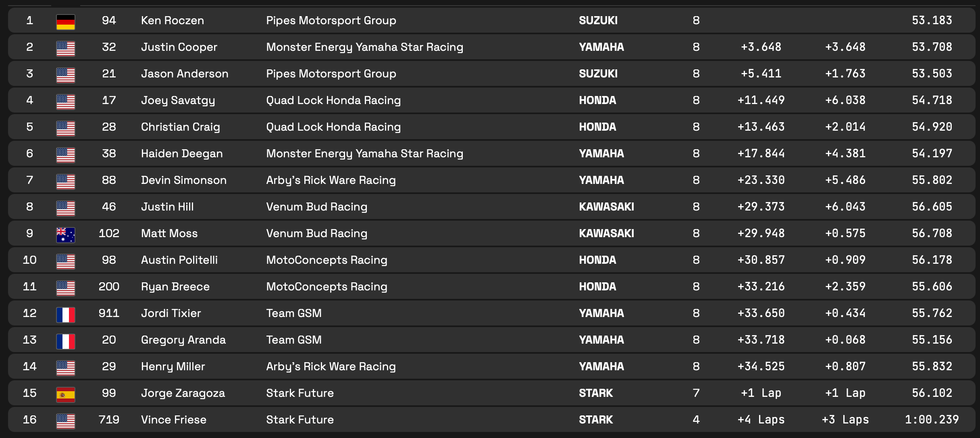980x438 pixels.
Task: Select rider name Christian Craig
Action: point(180,127)
